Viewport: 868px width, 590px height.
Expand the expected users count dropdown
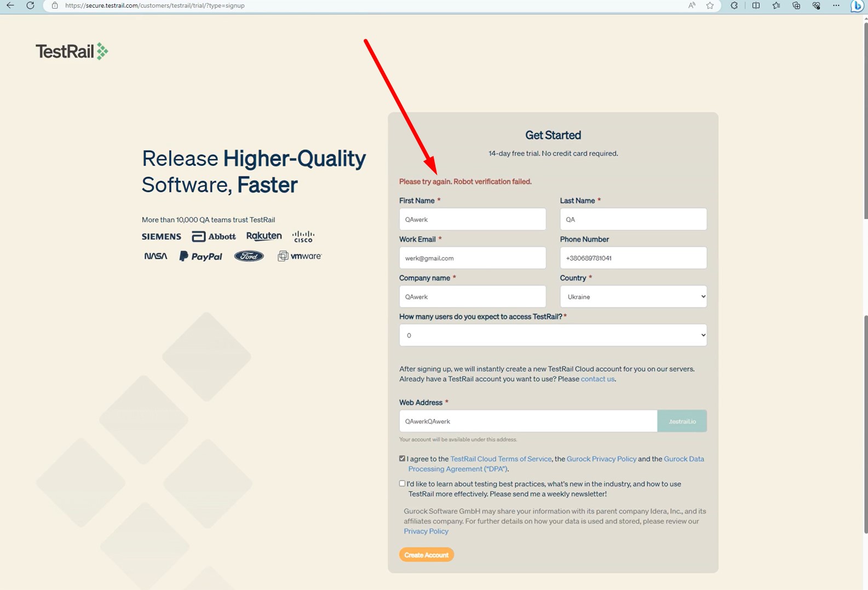click(x=553, y=335)
